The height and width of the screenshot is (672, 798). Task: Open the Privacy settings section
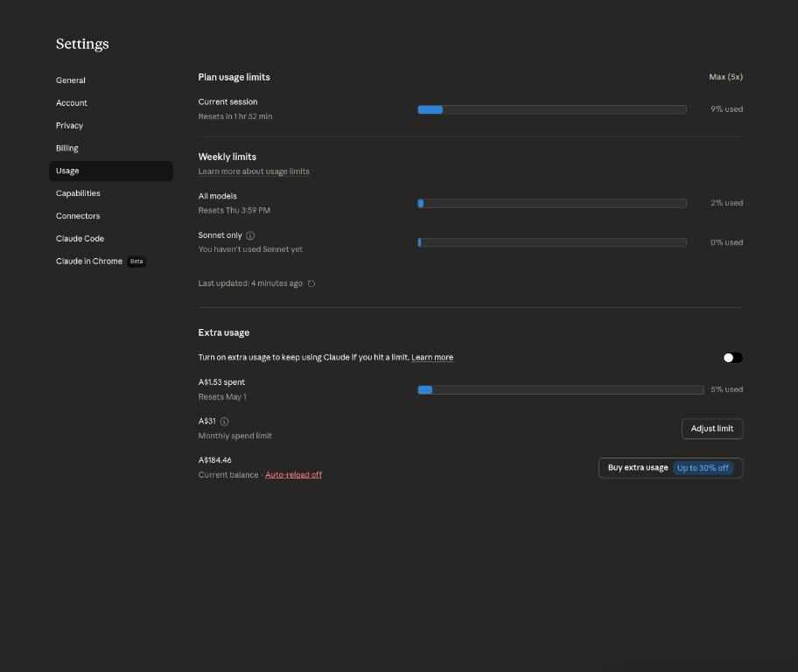pyautogui.click(x=70, y=126)
